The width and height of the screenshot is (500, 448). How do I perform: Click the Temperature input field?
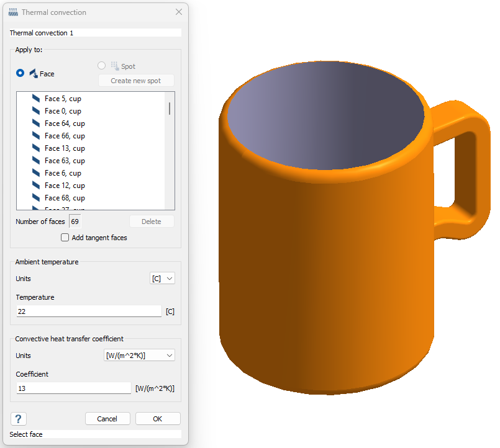89,311
